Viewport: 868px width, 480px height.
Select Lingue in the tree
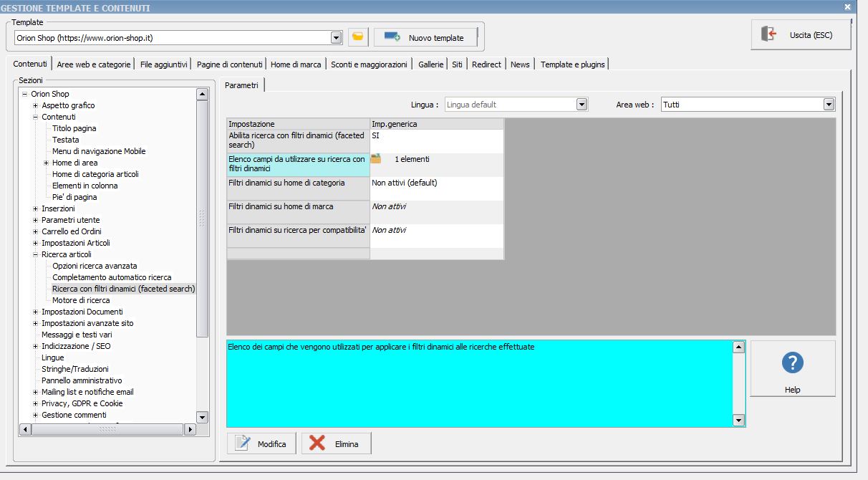pos(53,357)
